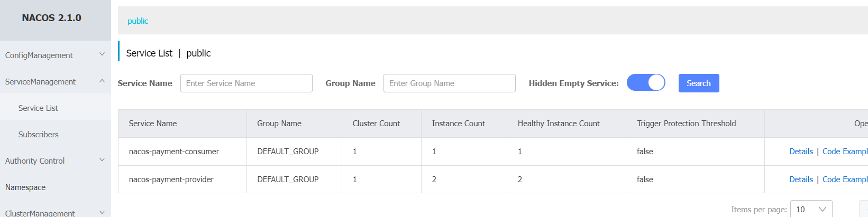Go to the Namespace menu item
The width and height of the screenshot is (868, 217).
(x=25, y=187)
